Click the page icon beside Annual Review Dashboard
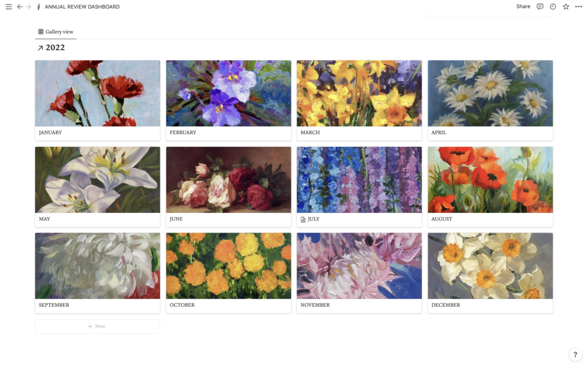 39,7
